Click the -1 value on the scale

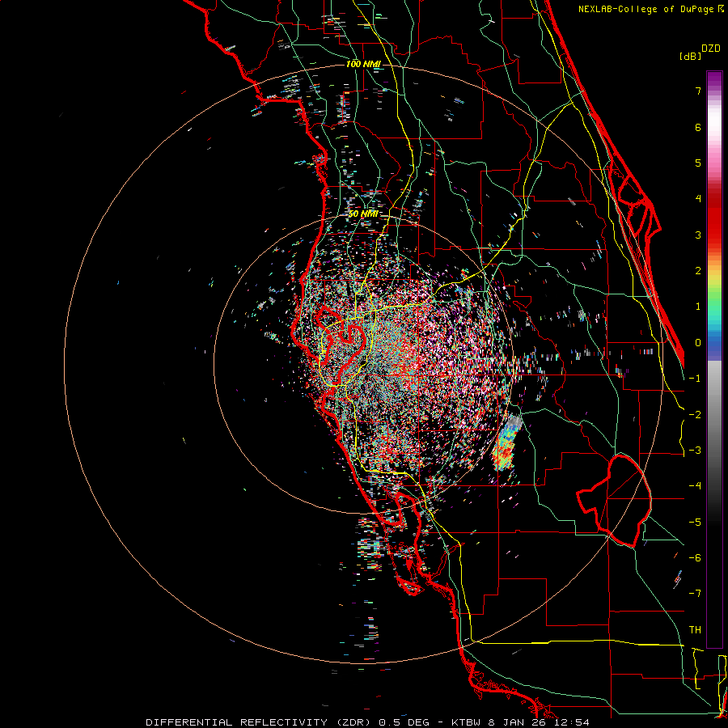click(x=695, y=379)
